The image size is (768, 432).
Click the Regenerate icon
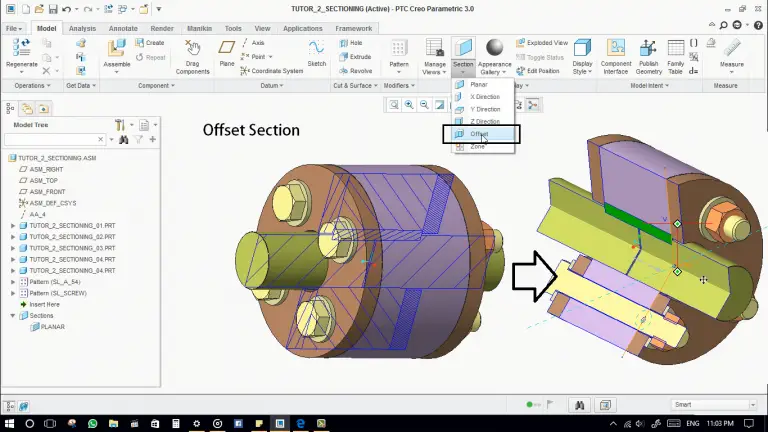[20, 49]
